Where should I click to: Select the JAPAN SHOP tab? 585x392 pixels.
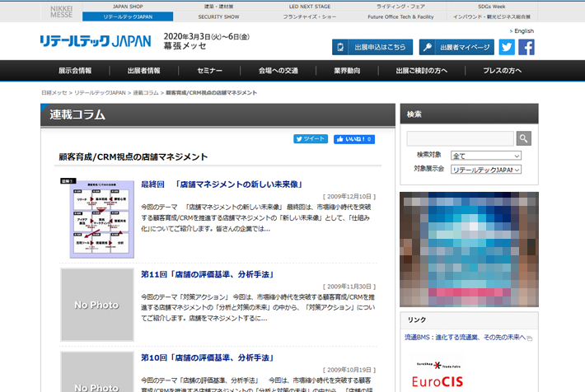click(128, 7)
